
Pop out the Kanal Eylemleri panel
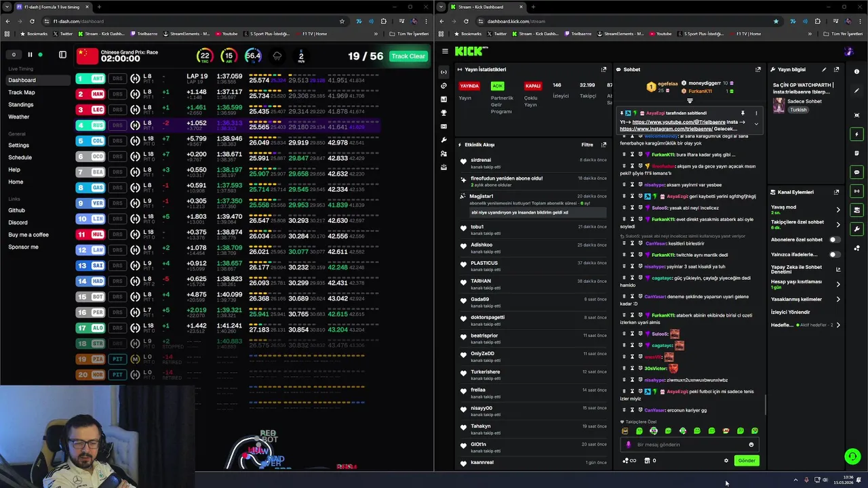[x=836, y=192]
